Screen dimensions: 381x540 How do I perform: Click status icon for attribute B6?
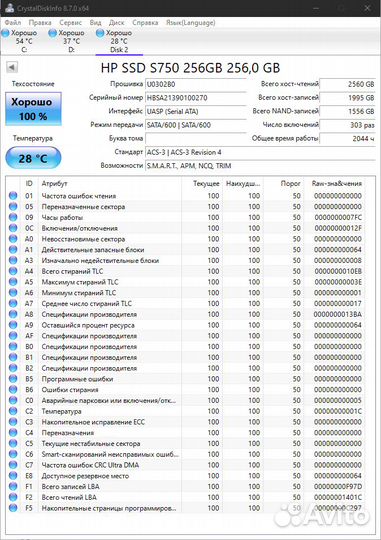[13, 390]
